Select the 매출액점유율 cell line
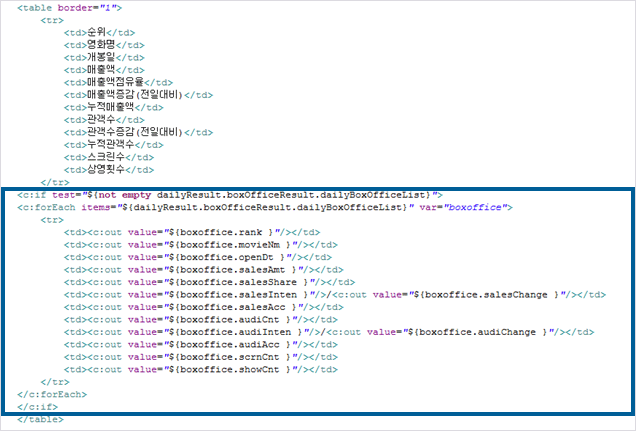This screenshot has width=636, height=431. [x=118, y=82]
